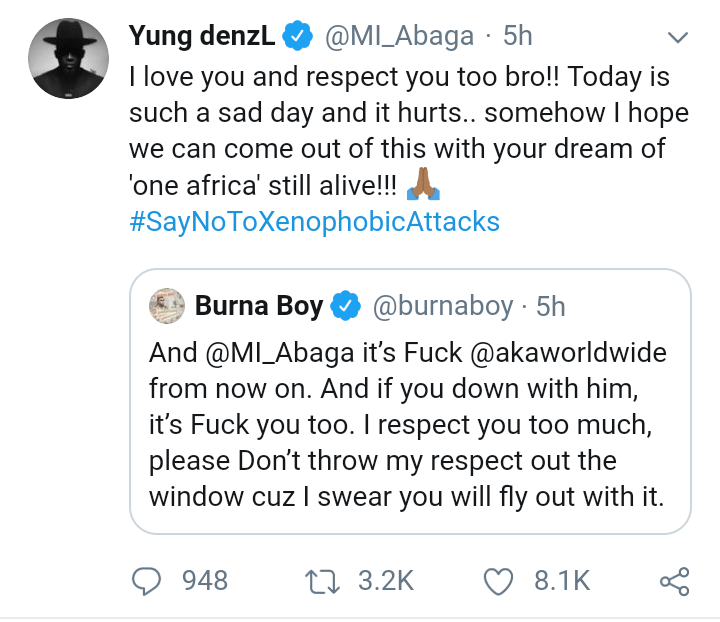
Task: Click the Burna Boy display name
Action: click(260, 306)
